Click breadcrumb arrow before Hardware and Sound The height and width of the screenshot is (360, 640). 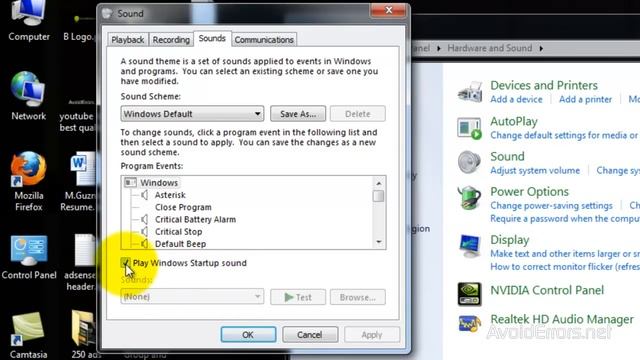pos(439,48)
